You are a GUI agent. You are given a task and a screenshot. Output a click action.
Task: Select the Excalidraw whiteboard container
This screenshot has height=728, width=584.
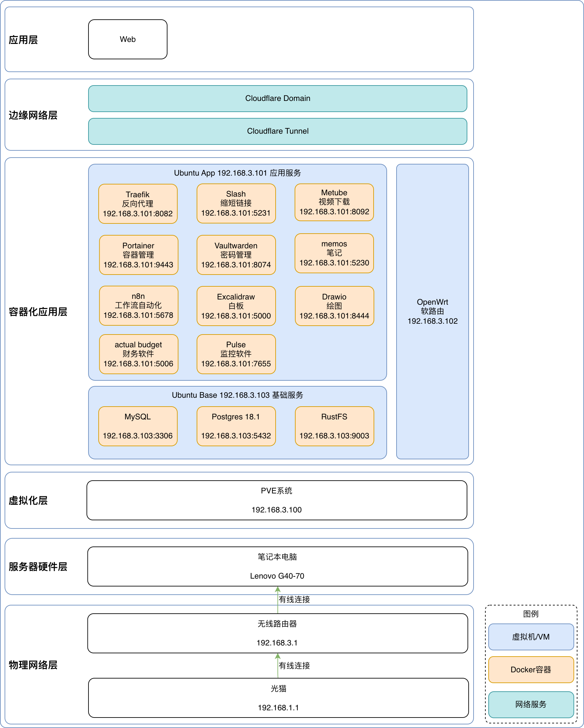236,306
